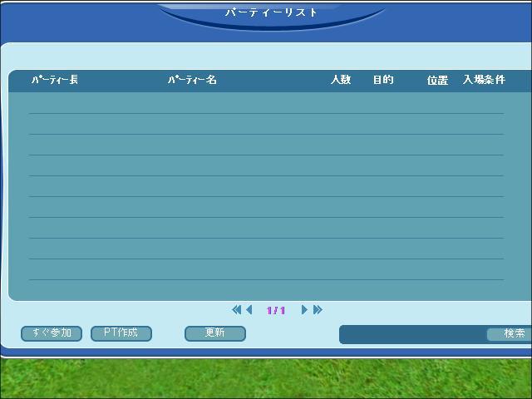This screenshot has height=399, width=532.
Task: Click the 検索 search button
Action: pos(510,334)
